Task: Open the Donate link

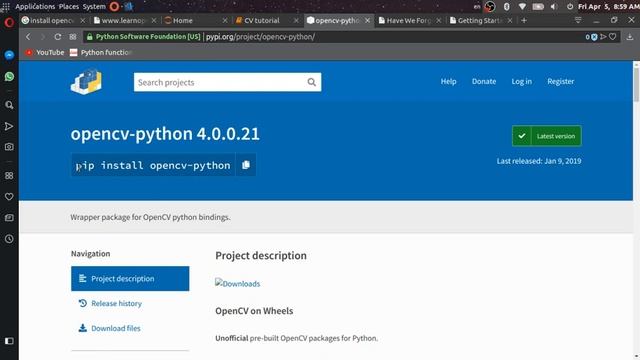Action: [484, 81]
